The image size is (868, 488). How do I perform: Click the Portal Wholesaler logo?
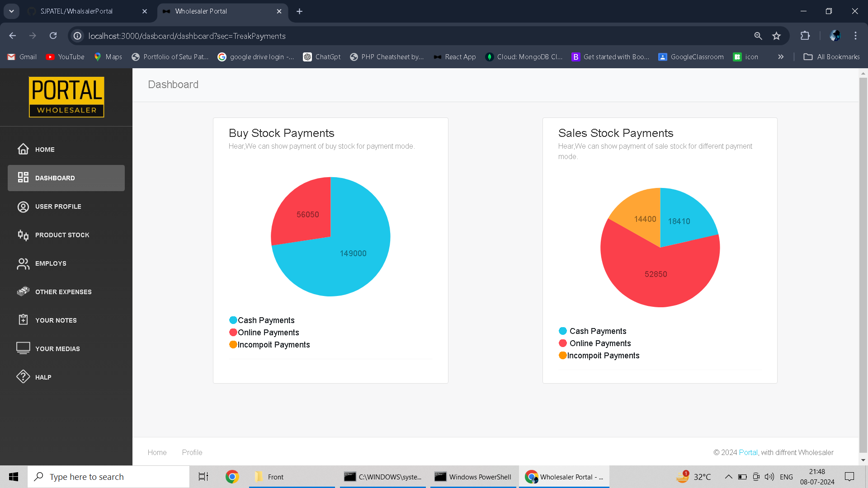click(66, 97)
